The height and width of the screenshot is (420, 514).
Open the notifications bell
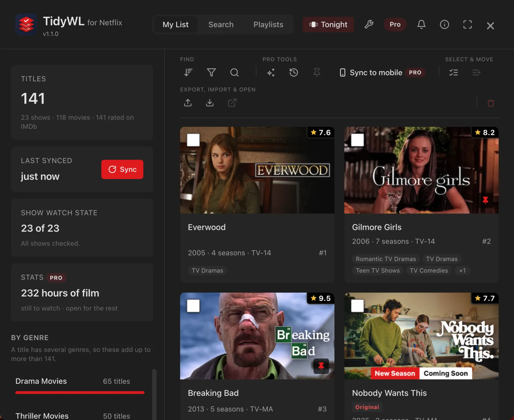(x=421, y=24)
